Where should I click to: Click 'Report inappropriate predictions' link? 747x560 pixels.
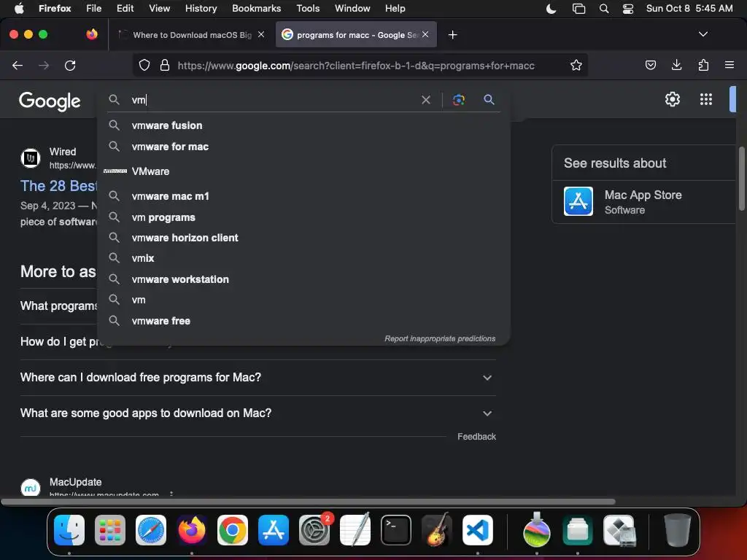(440, 338)
